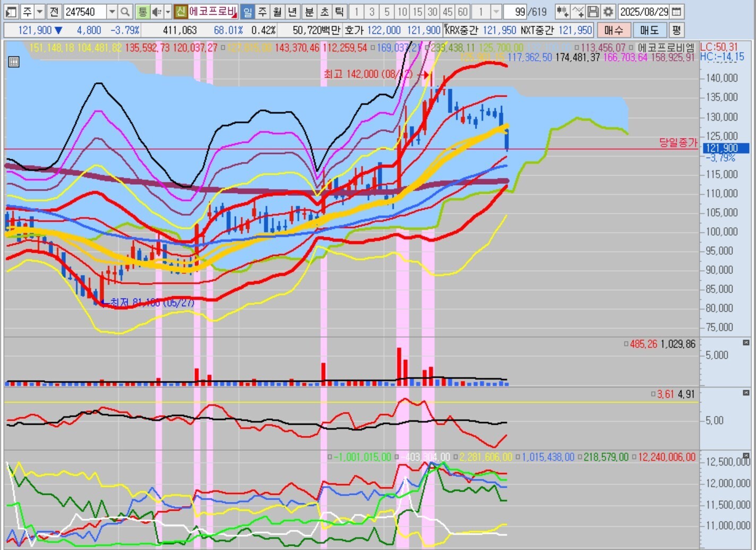
Task: Switch to the 년 yearly chart period
Action: coord(292,12)
